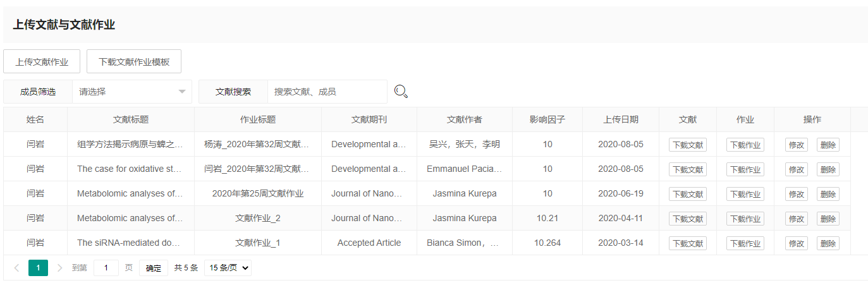Screen dimensions: 868x290
Task: Click the 文献搜索 label
Action: (233, 92)
